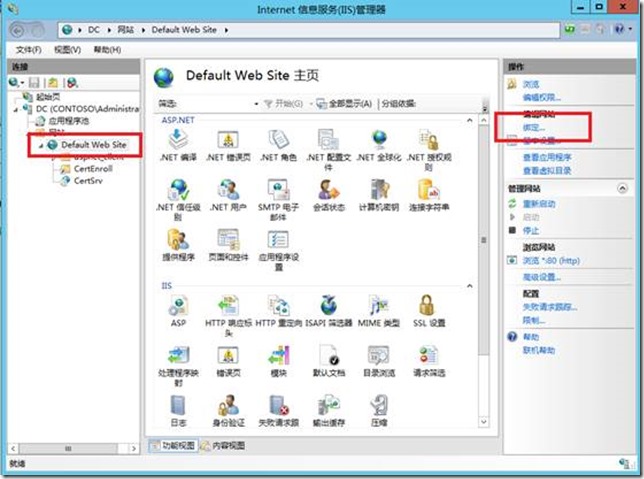Click 重新启动 to restart the site
This screenshot has width=644, height=479.
pyautogui.click(x=538, y=204)
